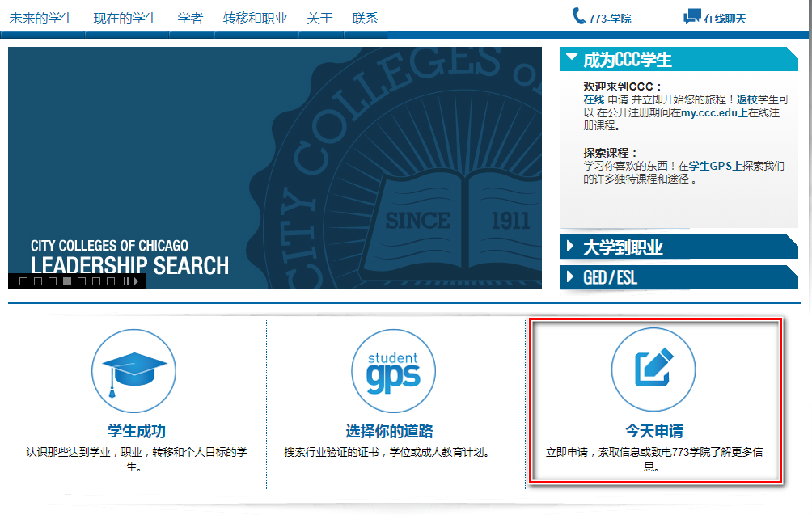Open the 今天申请 heading link

[654, 431]
